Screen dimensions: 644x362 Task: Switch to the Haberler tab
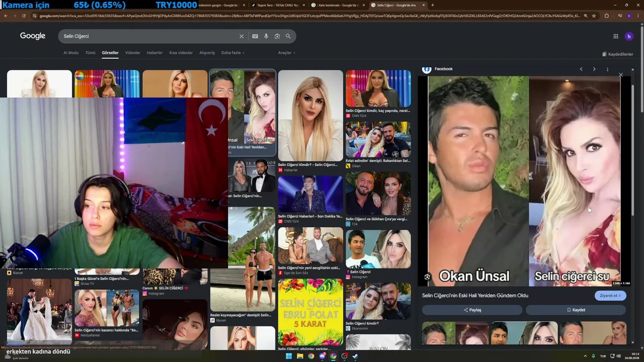[x=154, y=53]
